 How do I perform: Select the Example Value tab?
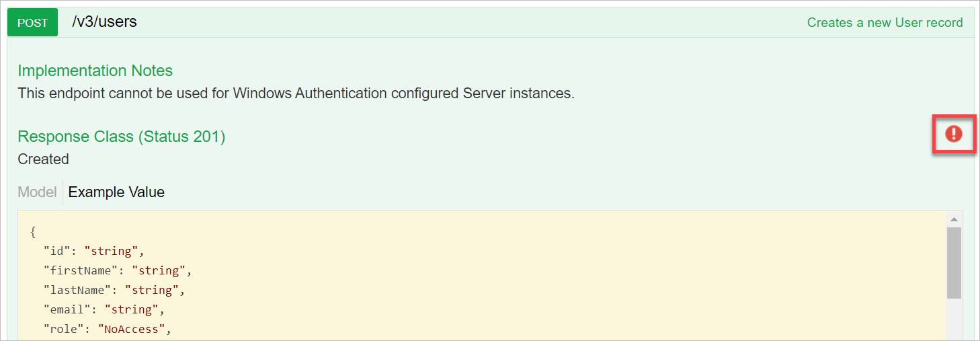click(x=116, y=192)
